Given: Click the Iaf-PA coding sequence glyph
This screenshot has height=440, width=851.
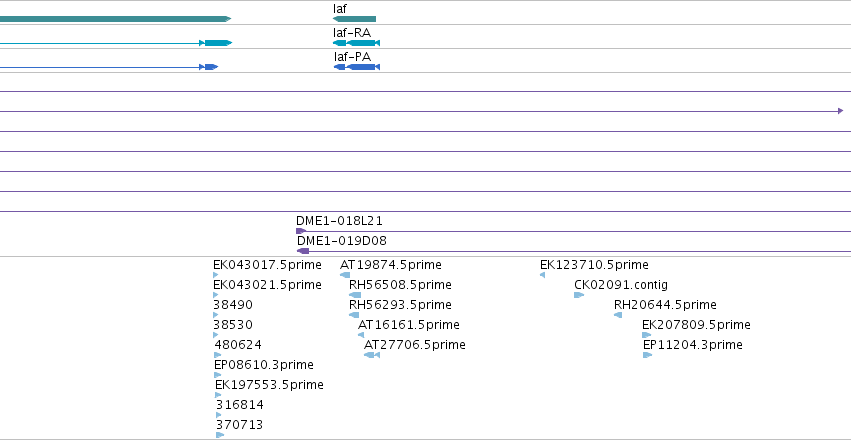Looking at the screenshot, I should click(357, 67).
